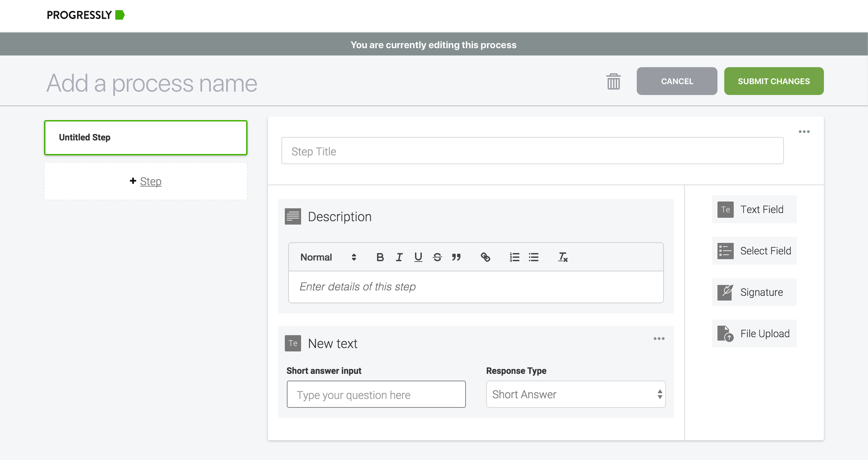This screenshot has height=460, width=868.
Task: Click SUBMIT CHANGES button
Action: 773,81
